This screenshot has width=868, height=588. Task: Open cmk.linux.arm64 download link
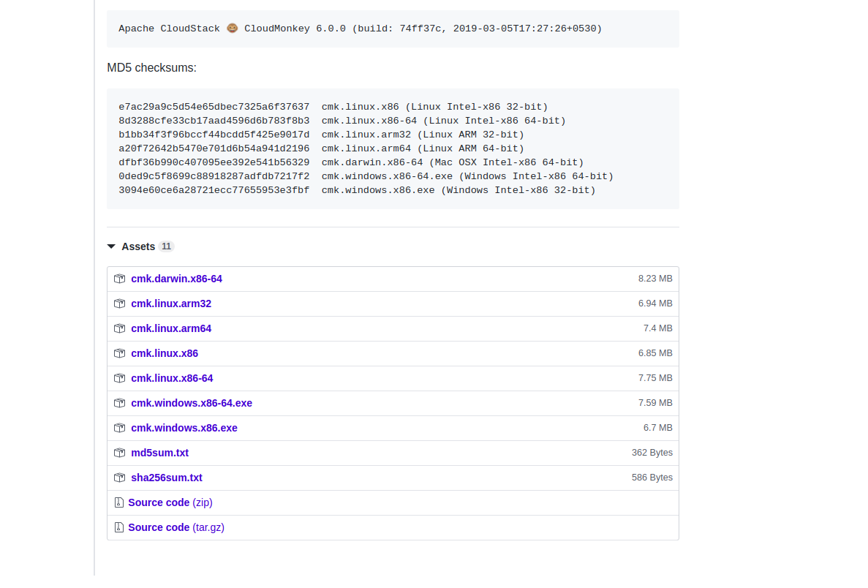[x=171, y=328]
